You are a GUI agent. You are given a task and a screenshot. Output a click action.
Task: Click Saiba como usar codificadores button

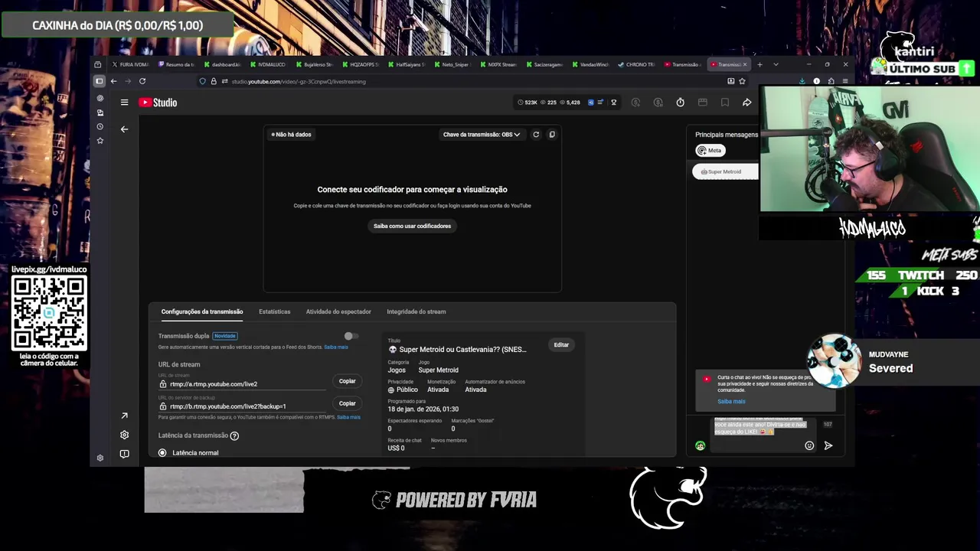tap(412, 226)
